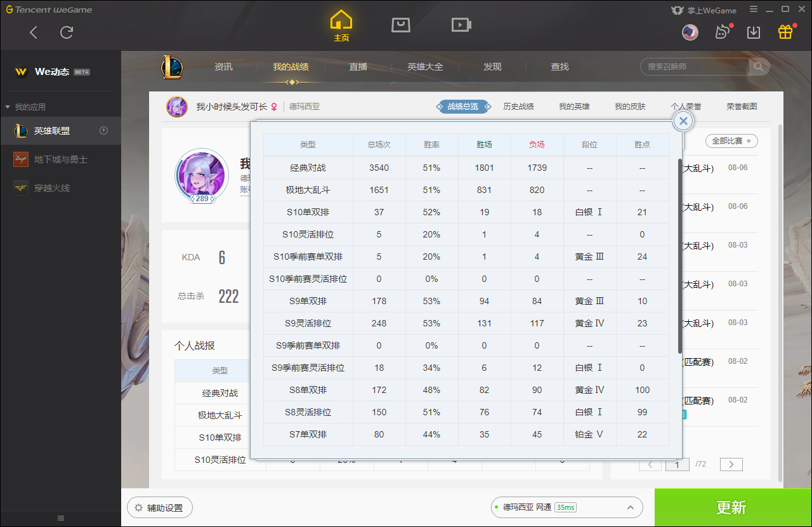Click the 段位 column header in popup
The width and height of the screenshot is (812, 527).
click(x=590, y=145)
